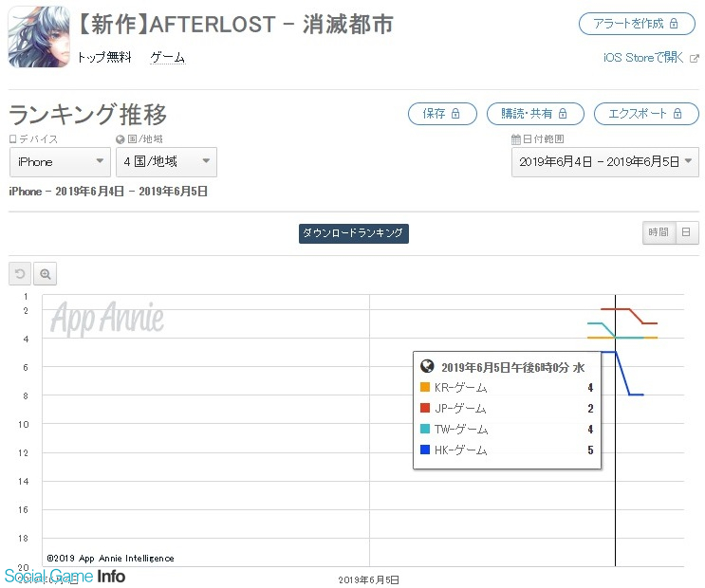Click the reset zoom undo icon
Viewport: 705px width, 588px height.
pos(20,274)
